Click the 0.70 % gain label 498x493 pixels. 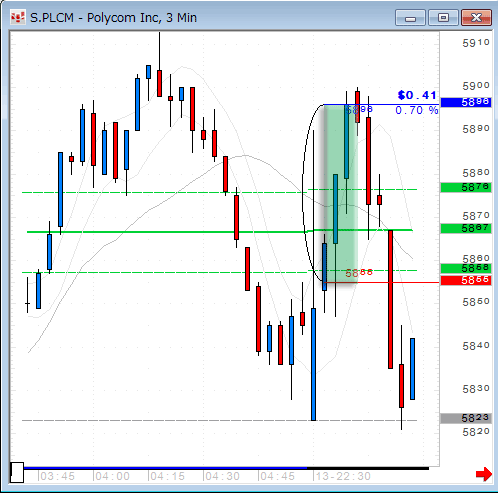coord(417,110)
